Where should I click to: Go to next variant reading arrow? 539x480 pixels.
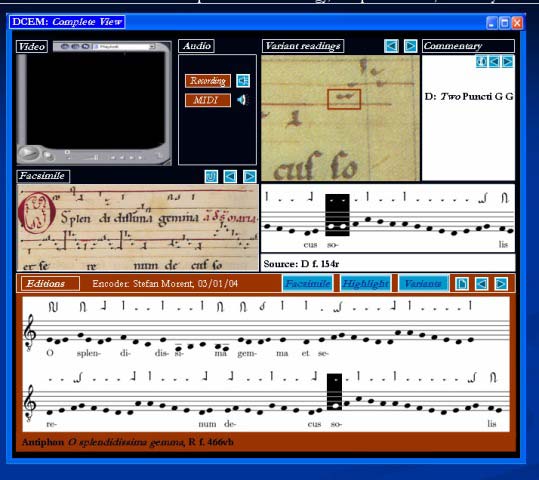410,46
